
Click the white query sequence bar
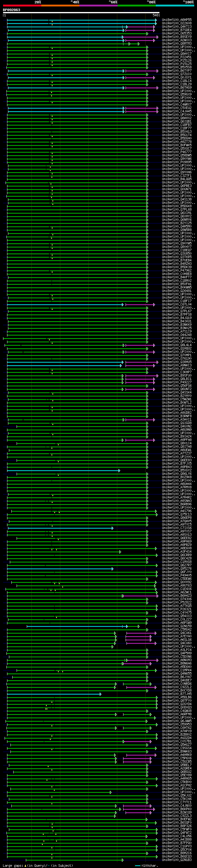click(x=81, y=12)
